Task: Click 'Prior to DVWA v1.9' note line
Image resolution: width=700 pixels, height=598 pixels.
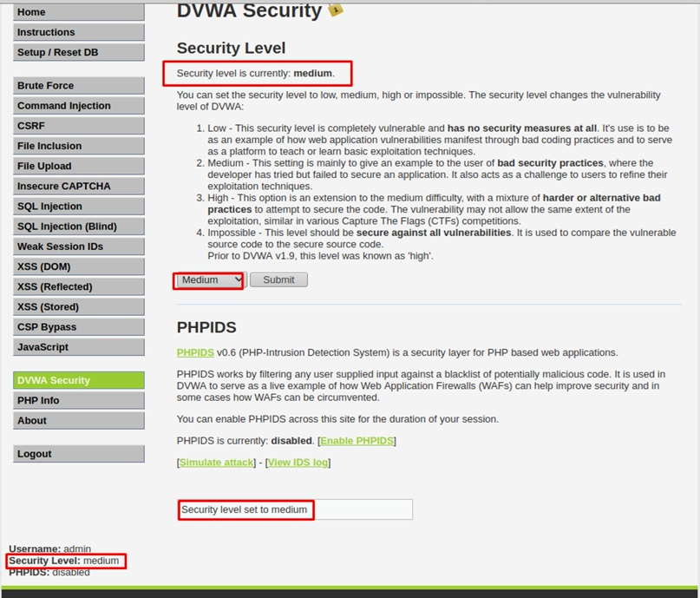Action: [321, 256]
